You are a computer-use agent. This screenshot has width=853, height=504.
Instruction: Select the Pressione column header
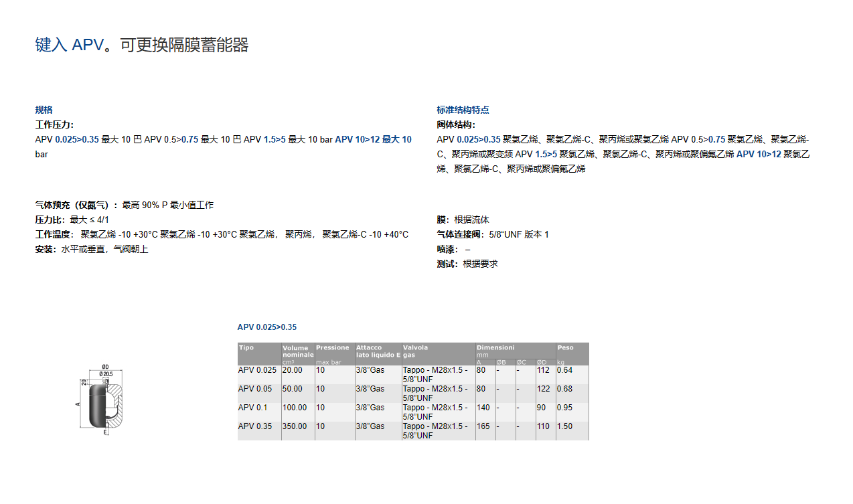coord(333,348)
